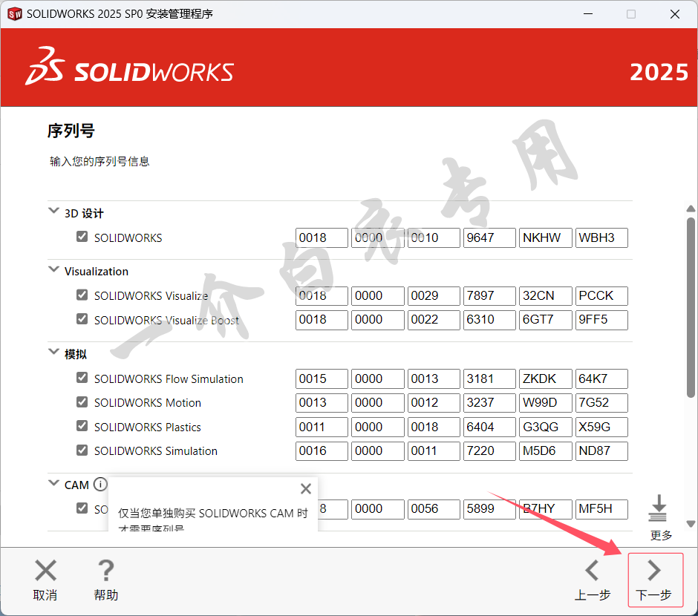Toggle SOLIDWORKS Visualize Boost checkbox
This screenshot has height=616, width=698.
point(82,319)
